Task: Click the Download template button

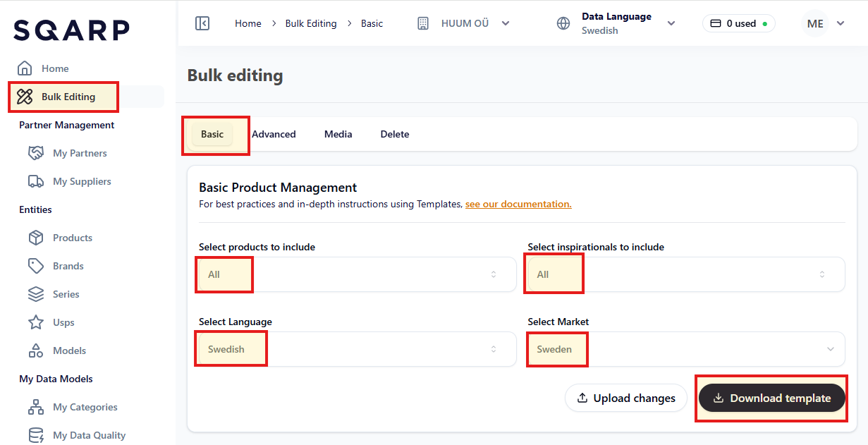Action: click(x=771, y=398)
